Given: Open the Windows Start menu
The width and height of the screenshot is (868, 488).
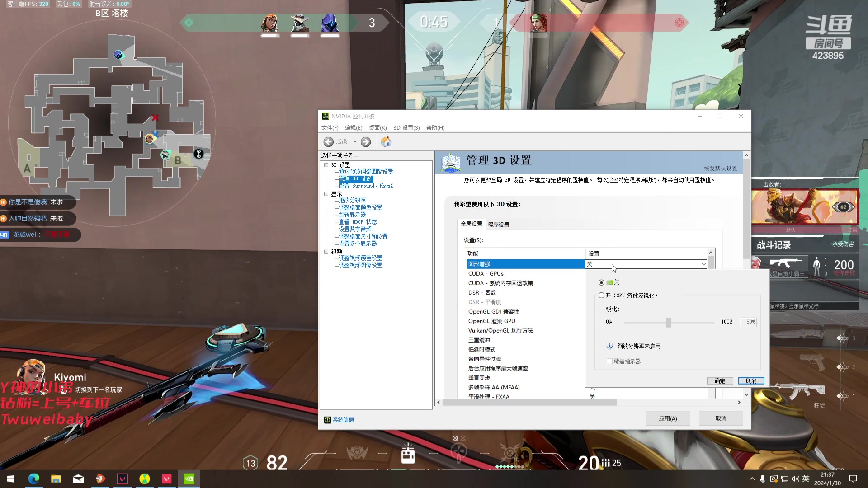Looking at the screenshot, I should (11, 479).
